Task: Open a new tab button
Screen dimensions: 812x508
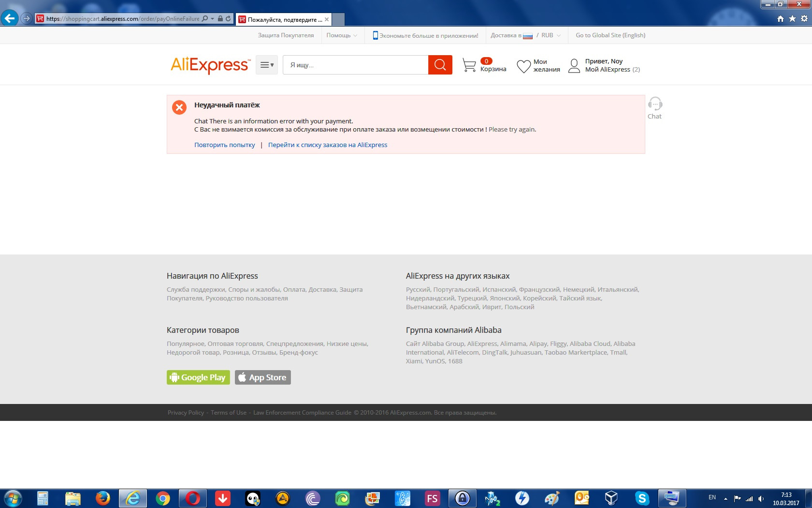Action: pos(338,19)
